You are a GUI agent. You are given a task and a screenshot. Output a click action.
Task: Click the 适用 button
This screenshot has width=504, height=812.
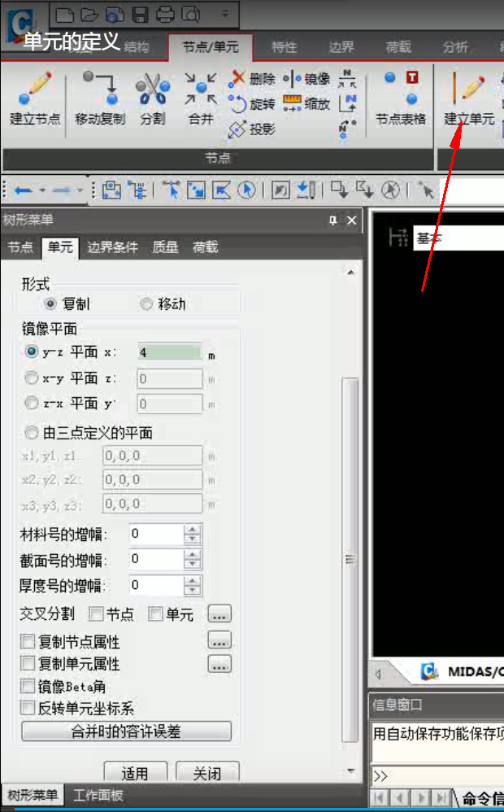coord(136,773)
